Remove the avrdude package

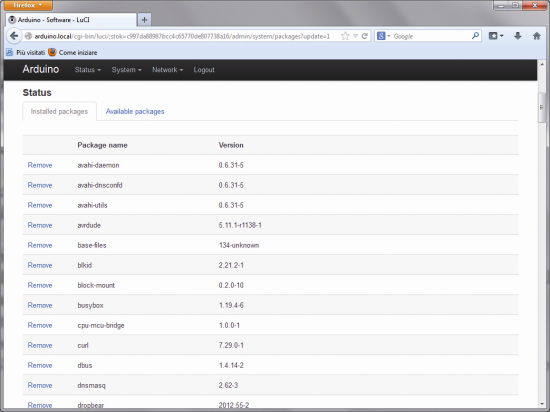pyautogui.click(x=40, y=225)
